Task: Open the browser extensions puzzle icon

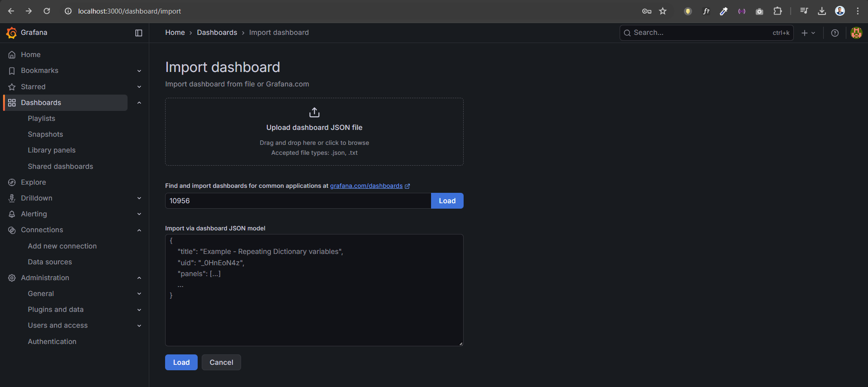Action: tap(778, 11)
